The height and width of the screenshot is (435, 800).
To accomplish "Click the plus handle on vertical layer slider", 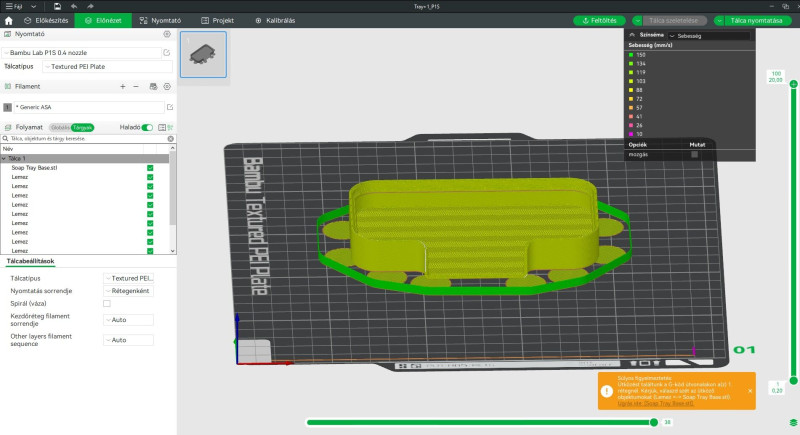I will point(793,84).
